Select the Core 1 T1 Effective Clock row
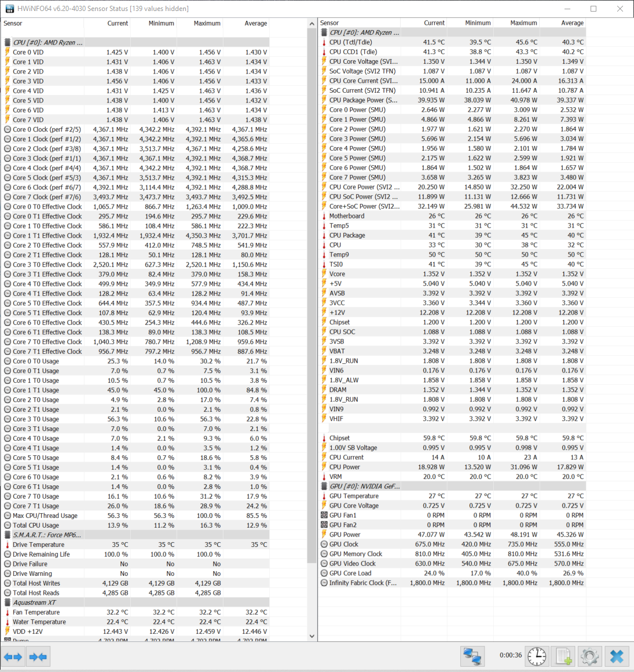 pos(135,236)
